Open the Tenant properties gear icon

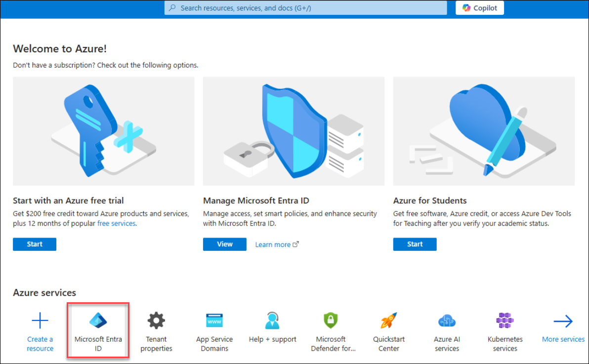coord(156,321)
